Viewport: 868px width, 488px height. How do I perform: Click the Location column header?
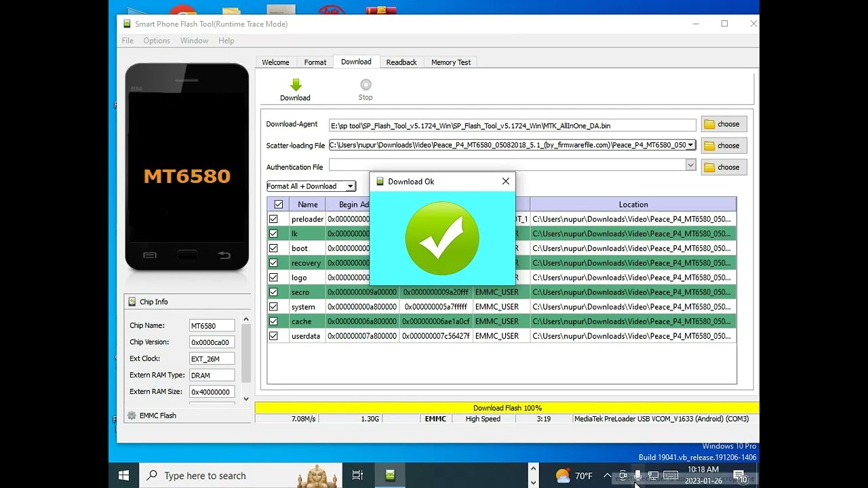[x=633, y=204]
